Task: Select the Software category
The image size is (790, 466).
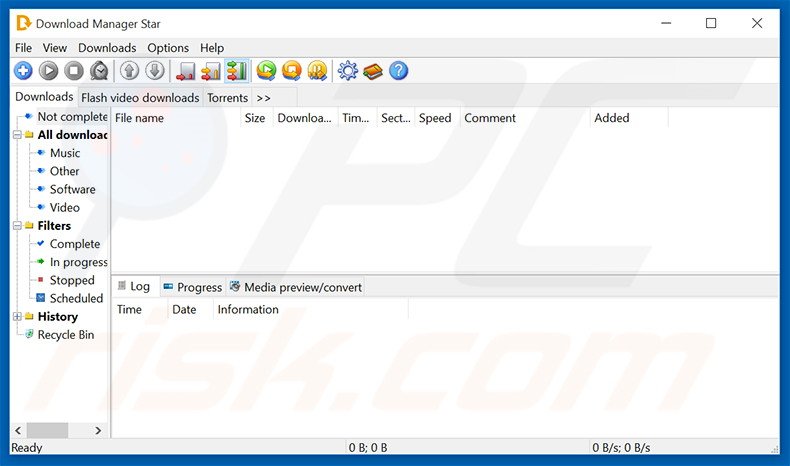Action: point(73,189)
